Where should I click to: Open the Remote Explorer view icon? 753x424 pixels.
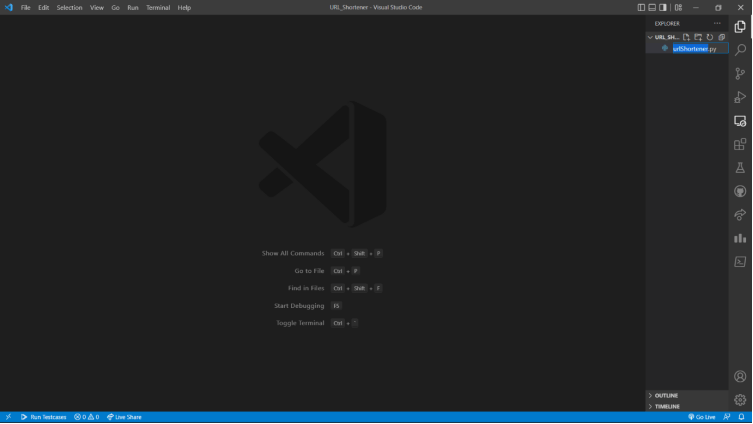coord(740,121)
